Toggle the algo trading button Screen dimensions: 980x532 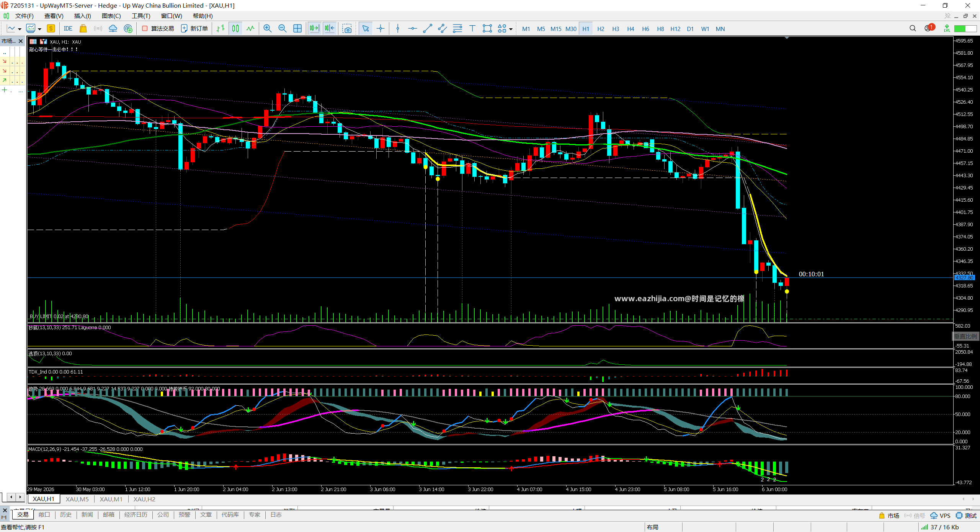point(158,29)
